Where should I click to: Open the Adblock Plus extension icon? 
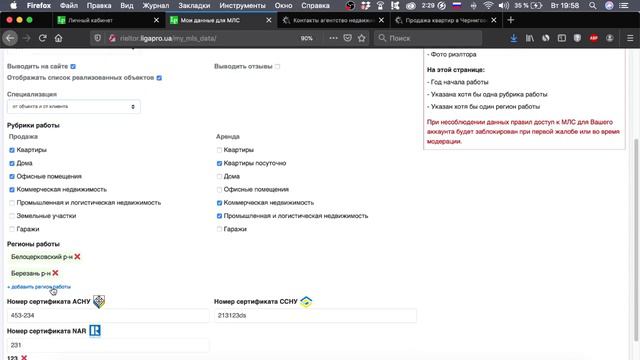pyautogui.click(x=593, y=38)
